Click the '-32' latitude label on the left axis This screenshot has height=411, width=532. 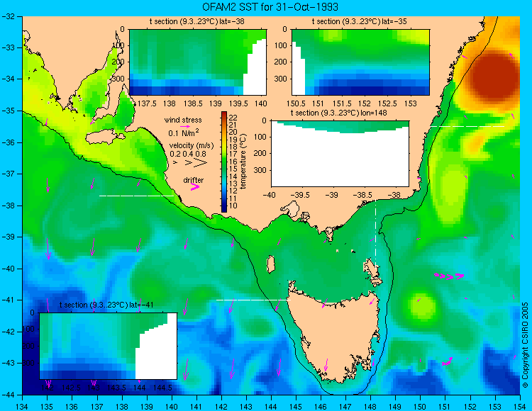point(8,16)
